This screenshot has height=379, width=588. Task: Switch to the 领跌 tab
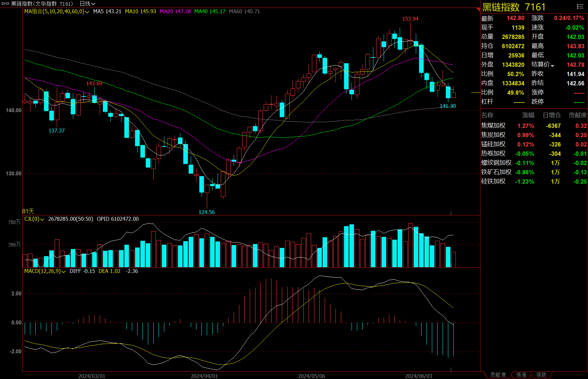pos(541,375)
